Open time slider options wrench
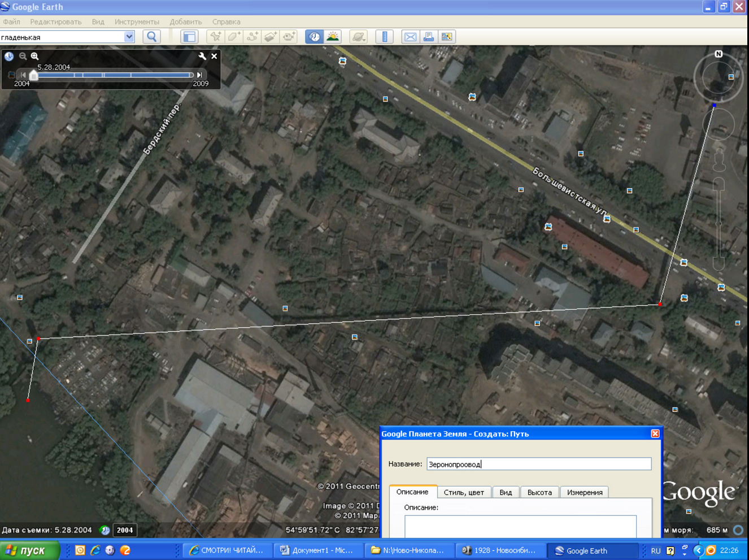This screenshot has width=749, height=560. pyautogui.click(x=202, y=56)
